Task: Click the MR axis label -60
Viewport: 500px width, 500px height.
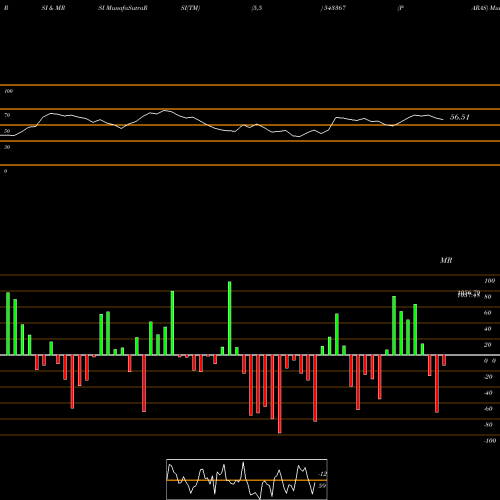Action: [x=488, y=409]
